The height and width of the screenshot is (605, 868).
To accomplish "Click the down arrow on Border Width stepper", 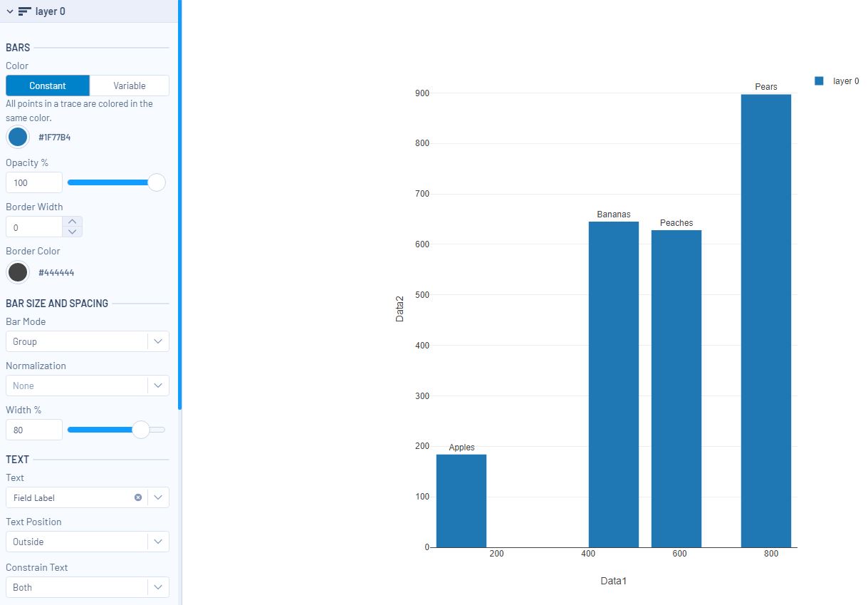I will [72, 232].
